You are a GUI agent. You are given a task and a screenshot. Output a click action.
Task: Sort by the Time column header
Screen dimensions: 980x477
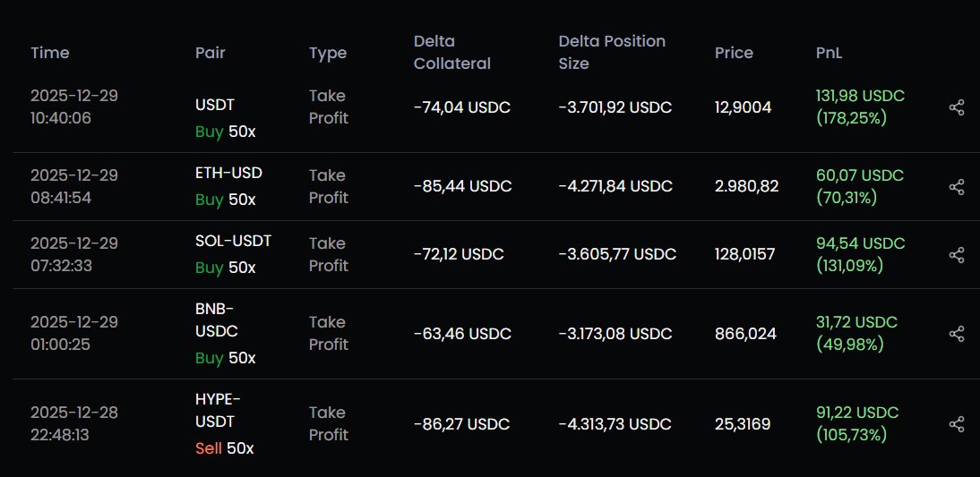tap(50, 53)
